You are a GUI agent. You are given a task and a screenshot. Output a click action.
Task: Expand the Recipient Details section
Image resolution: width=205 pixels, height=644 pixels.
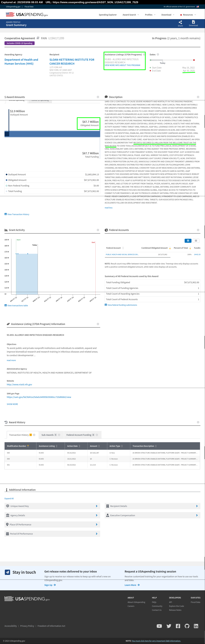152,506
